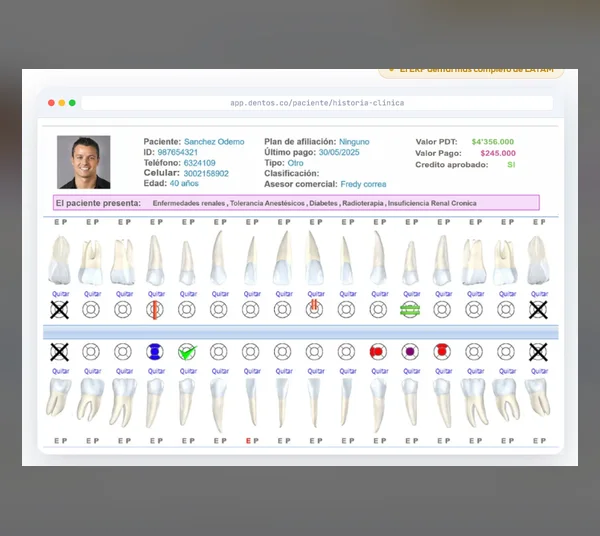Click Credito aprobado value SI
The width and height of the screenshot is (600, 536).
click(511, 165)
